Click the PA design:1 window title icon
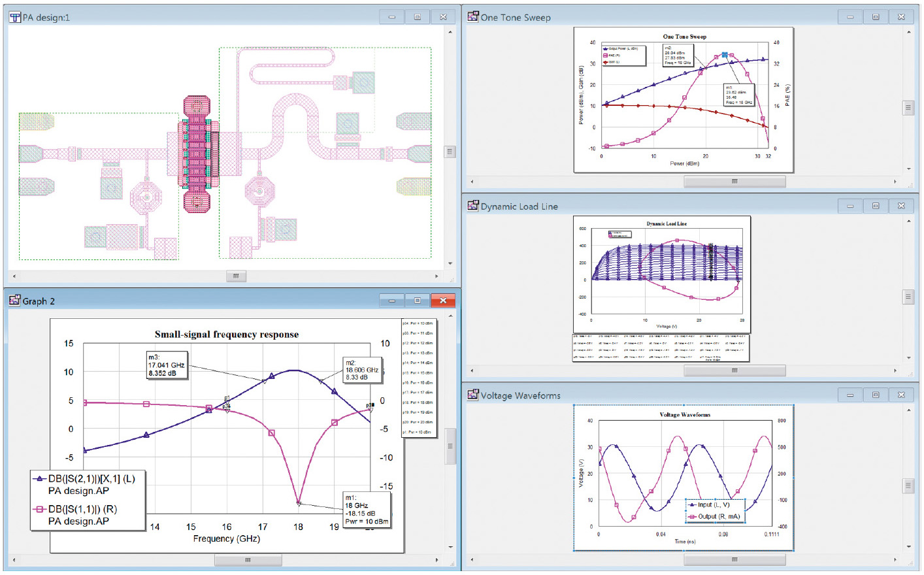This screenshot has height=575, width=924. [14, 17]
